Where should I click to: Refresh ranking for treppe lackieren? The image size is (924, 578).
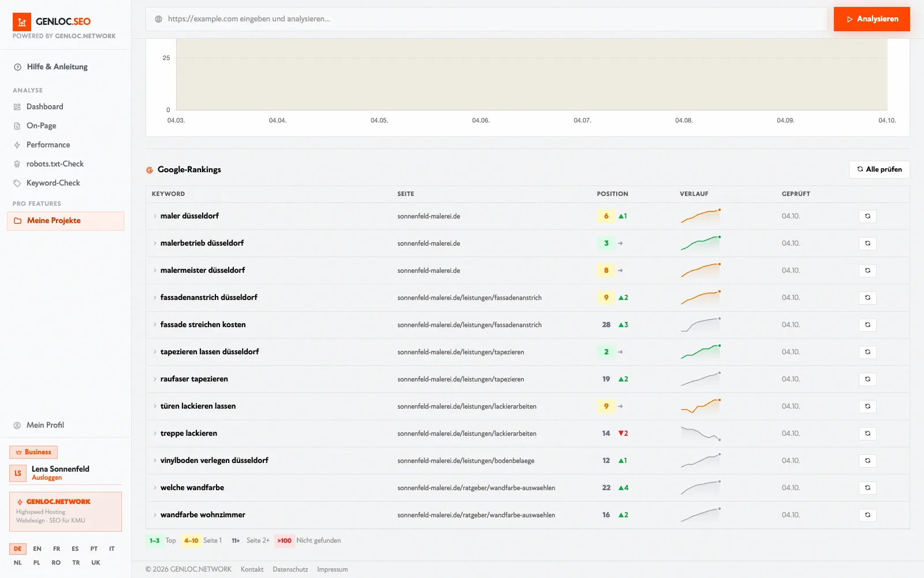click(867, 433)
